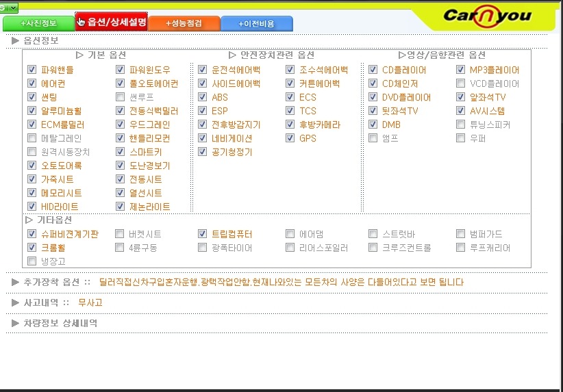Image resolution: width=563 pixels, height=392 pixels.
Task: Uncheck the 앞좌석TV checkbox
Action: click(x=461, y=97)
